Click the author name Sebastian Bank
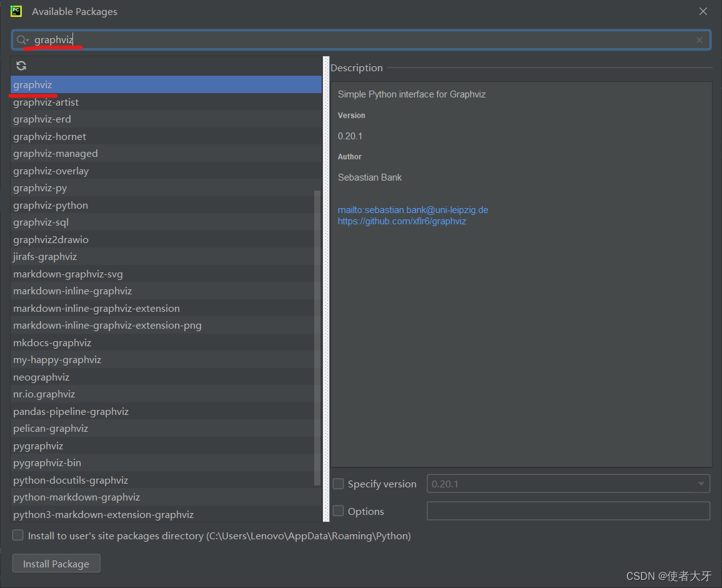 point(370,177)
